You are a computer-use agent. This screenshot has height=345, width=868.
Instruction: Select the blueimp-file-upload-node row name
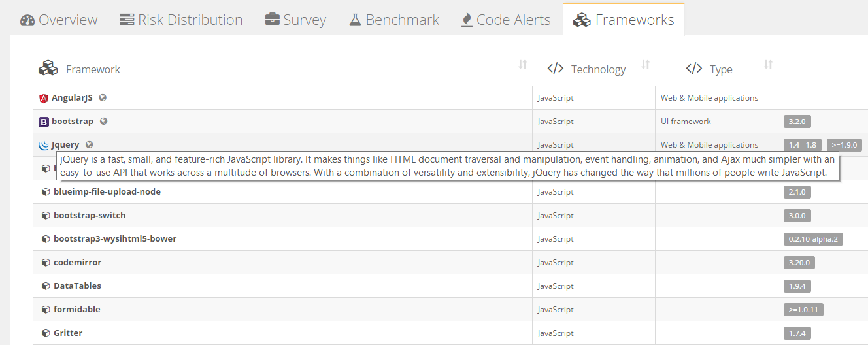[x=107, y=192]
